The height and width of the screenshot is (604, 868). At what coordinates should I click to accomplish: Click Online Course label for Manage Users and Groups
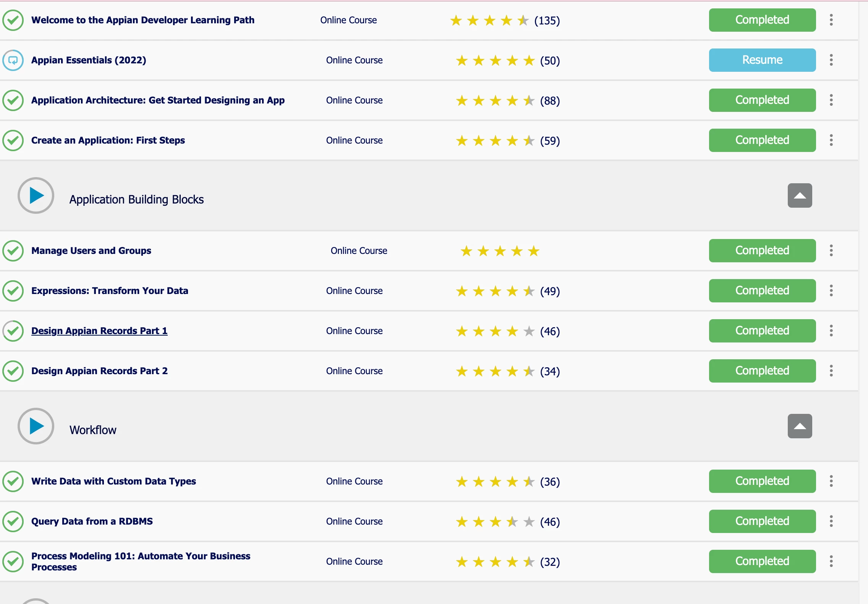(359, 250)
